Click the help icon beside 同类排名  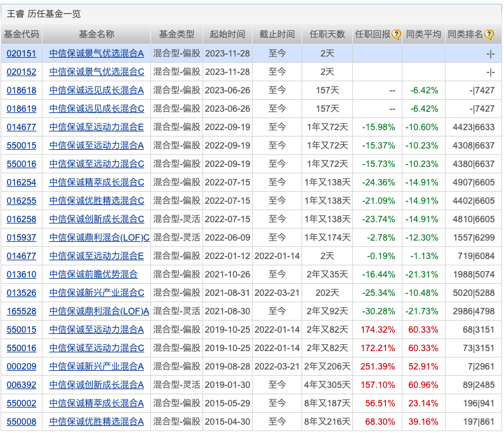(489, 35)
